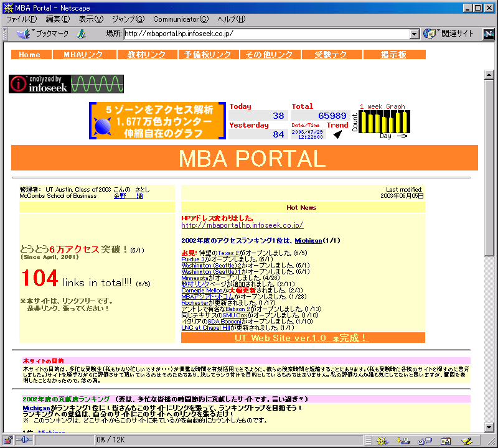498x448 pixels.
Task: Open the Washington (Seattle) 2 link
Action: 211,266
